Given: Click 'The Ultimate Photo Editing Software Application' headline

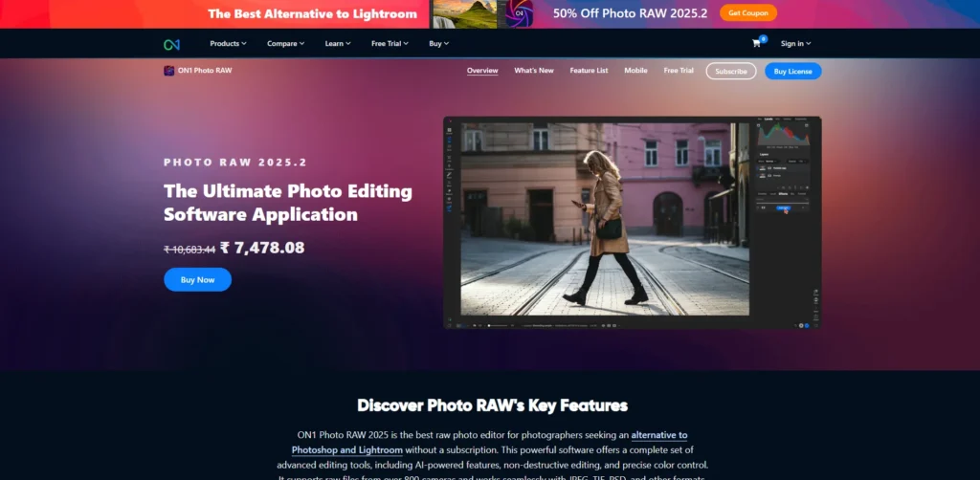Looking at the screenshot, I should pos(288,203).
